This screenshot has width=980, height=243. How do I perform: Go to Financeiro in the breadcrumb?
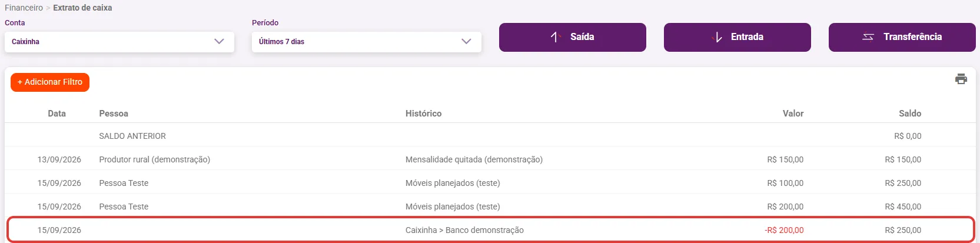24,8
